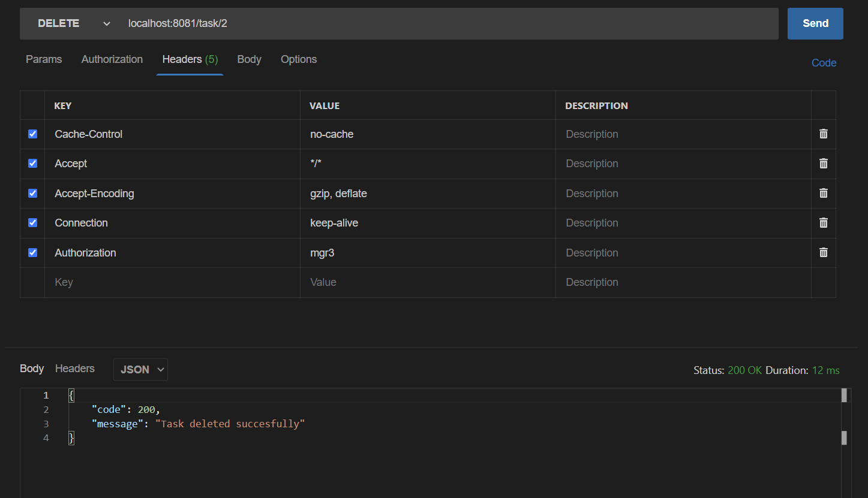Edit the request URL localhost:8081/task/2
Image resolution: width=868 pixels, height=498 pixels.
[450, 23]
